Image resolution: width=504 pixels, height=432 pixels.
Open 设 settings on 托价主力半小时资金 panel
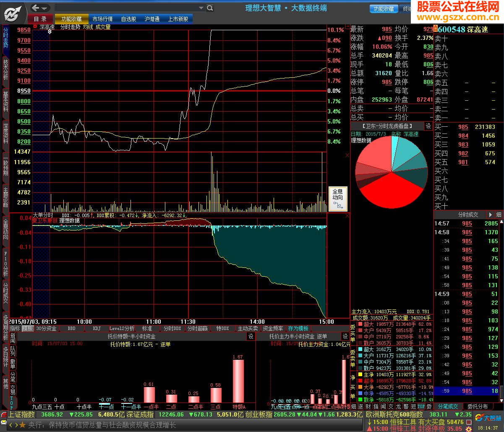[345, 336]
